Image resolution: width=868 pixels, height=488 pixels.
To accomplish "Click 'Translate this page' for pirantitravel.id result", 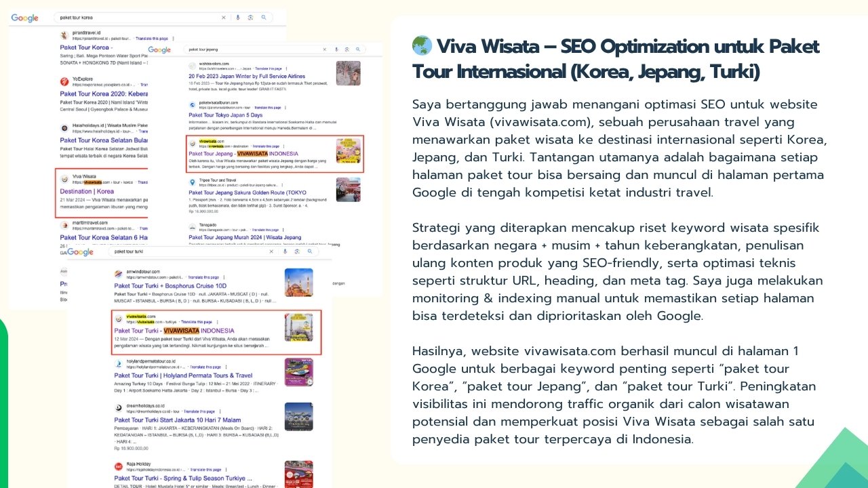I will point(152,39).
